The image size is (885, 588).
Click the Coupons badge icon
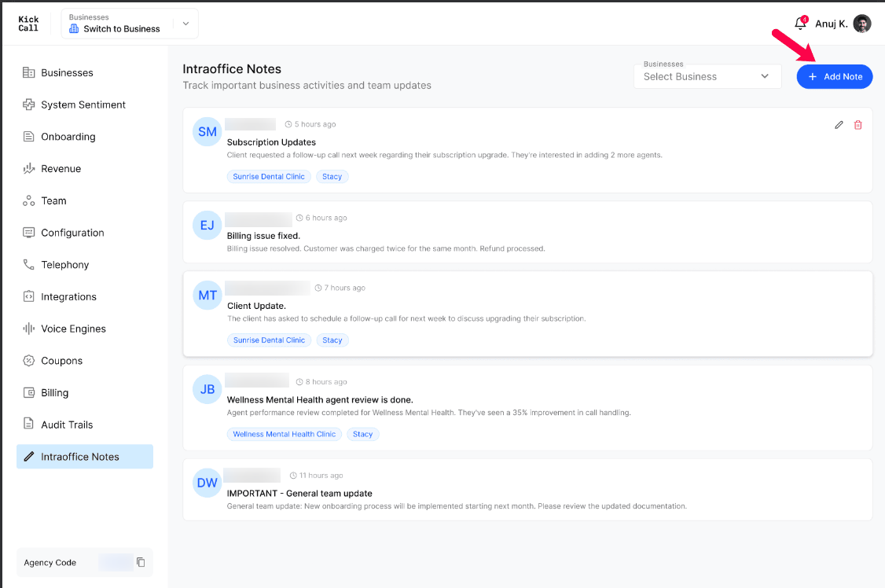[x=28, y=361]
